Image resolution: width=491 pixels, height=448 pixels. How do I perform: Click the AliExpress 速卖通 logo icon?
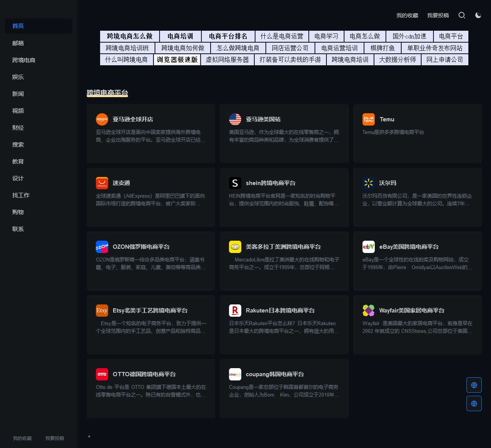(102, 183)
